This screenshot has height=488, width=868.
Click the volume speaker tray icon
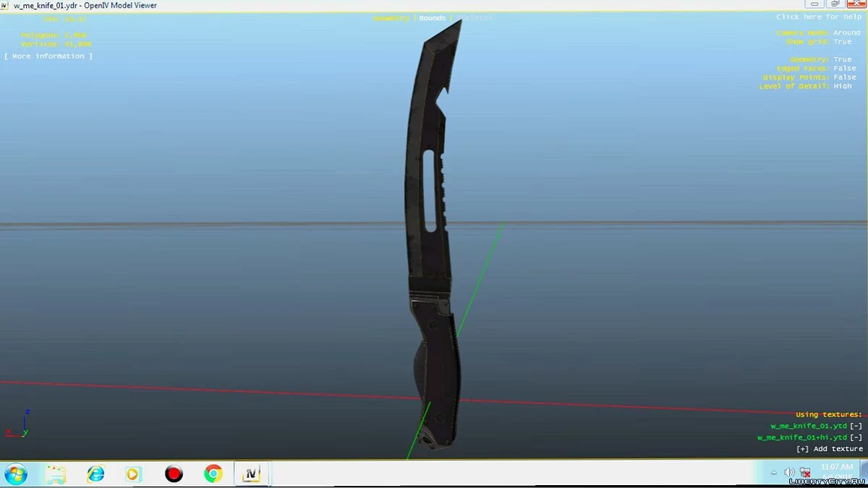[x=789, y=472]
